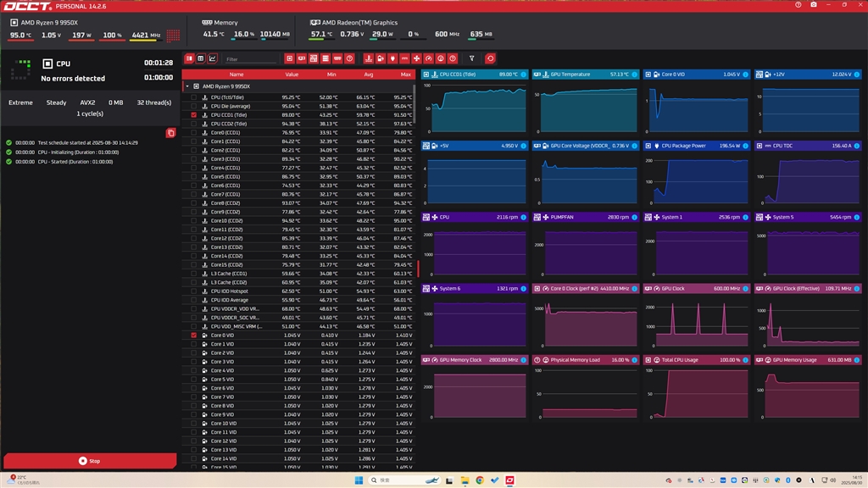Viewport: 868px width, 488px height.
Task: Check the Core0 (CCD1) sensor box
Action: pyautogui.click(x=194, y=133)
